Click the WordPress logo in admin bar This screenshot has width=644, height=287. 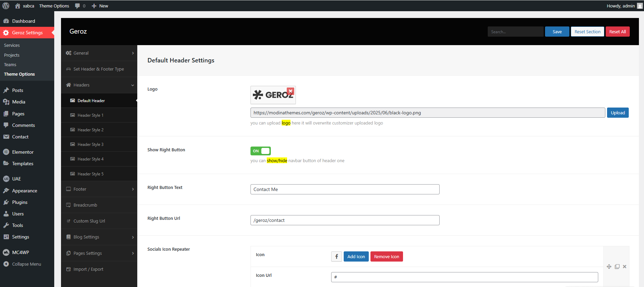click(x=6, y=6)
